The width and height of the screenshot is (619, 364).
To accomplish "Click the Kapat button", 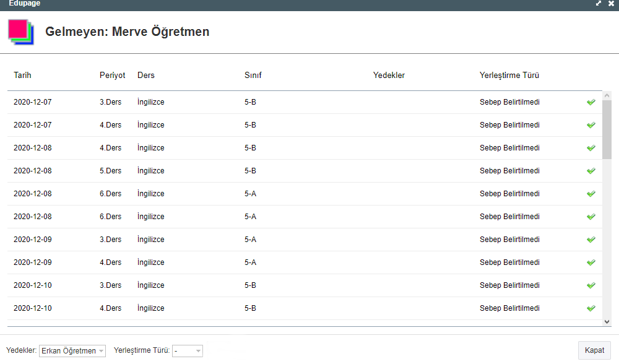I will coord(594,350).
